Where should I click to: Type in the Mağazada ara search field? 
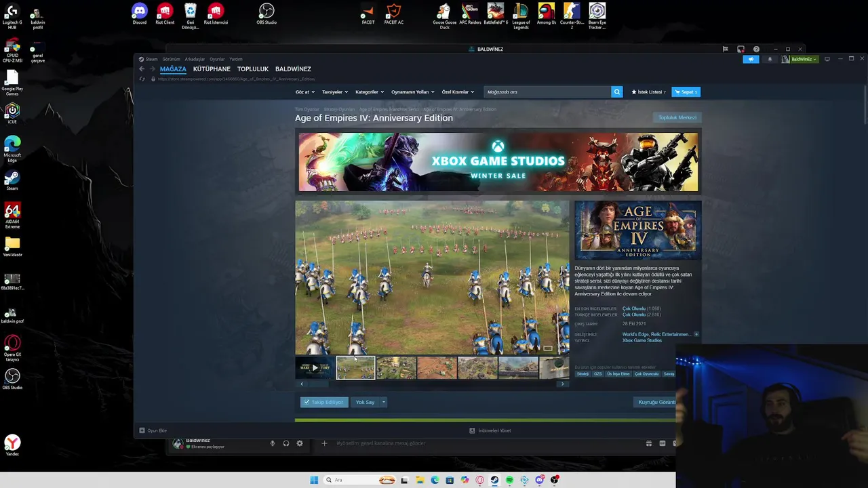pos(547,91)
